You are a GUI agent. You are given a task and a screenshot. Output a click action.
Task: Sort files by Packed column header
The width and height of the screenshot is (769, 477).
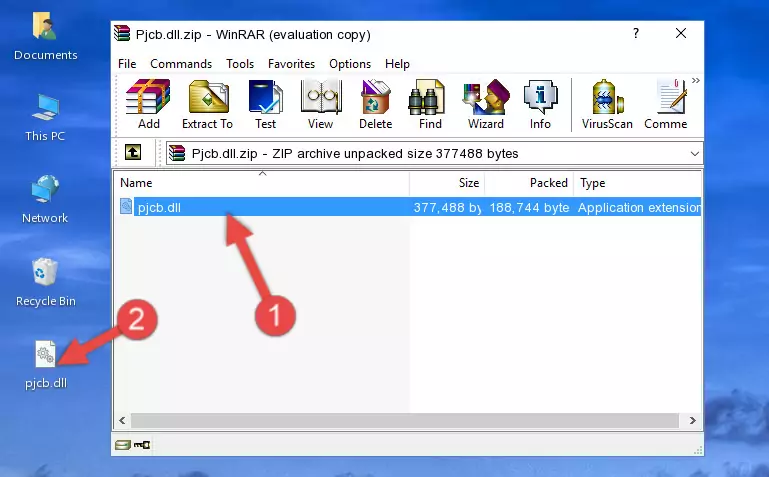point(529,183)
